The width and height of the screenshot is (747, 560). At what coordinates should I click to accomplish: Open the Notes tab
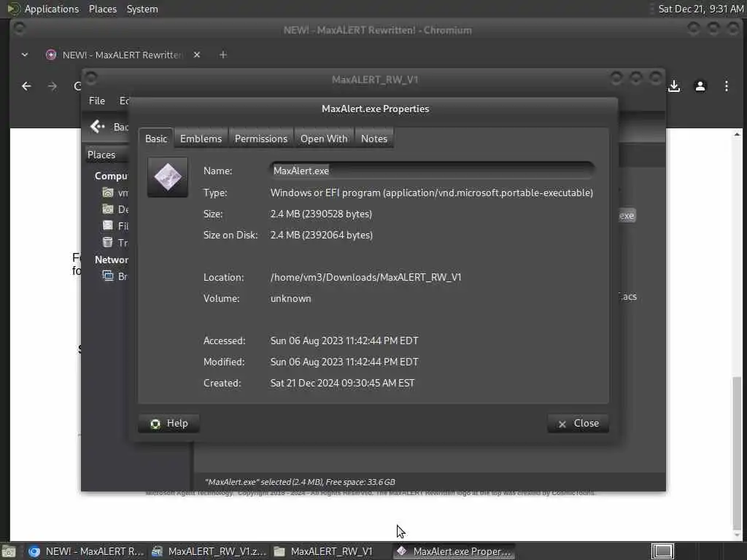tap(374, 139)
